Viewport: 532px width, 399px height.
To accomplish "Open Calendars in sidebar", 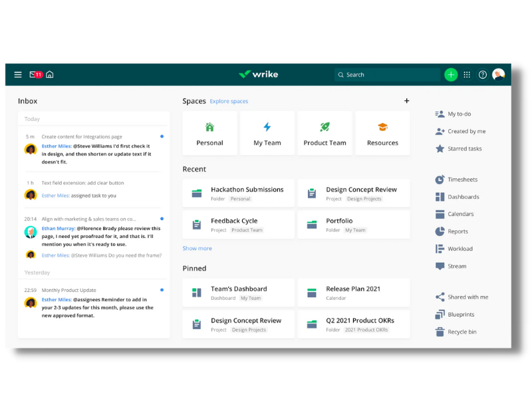I will 454,214.
